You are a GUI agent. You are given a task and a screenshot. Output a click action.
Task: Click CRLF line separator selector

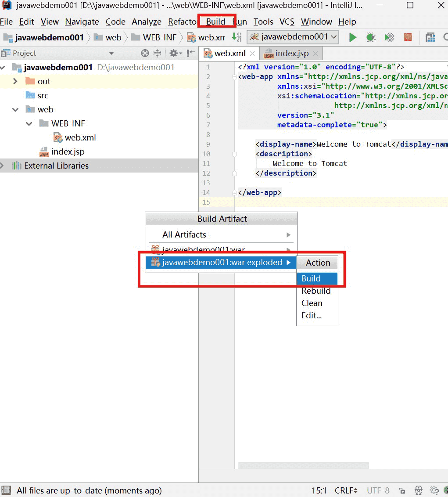coord(346,490)
